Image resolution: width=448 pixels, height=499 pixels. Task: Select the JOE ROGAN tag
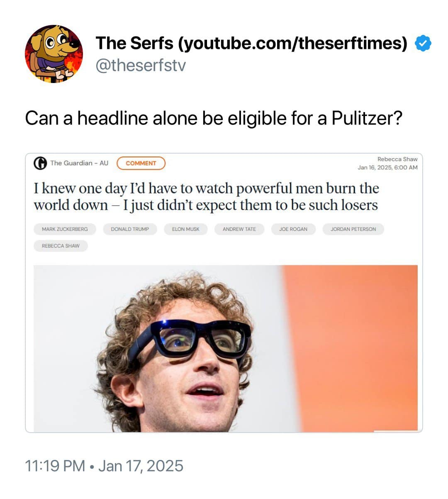293,229
